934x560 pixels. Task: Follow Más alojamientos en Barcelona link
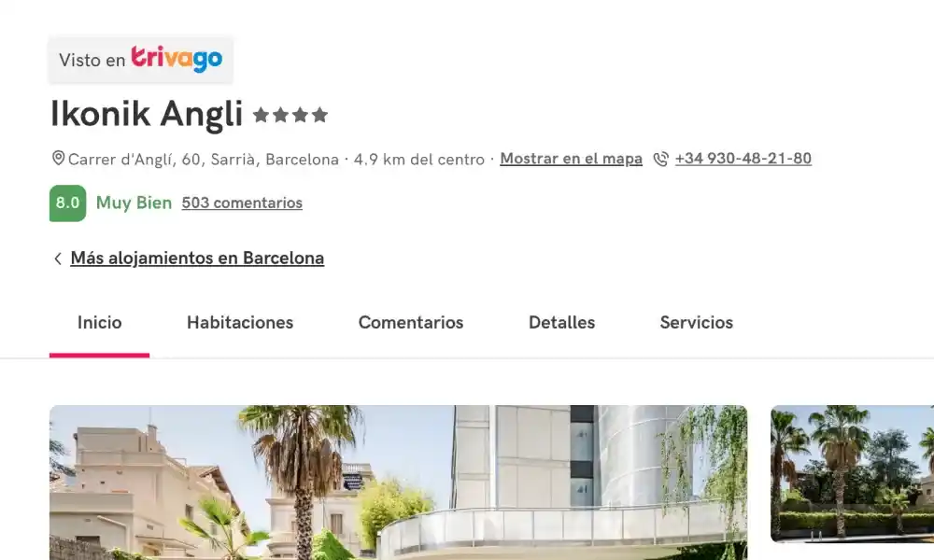click(197, 259)
